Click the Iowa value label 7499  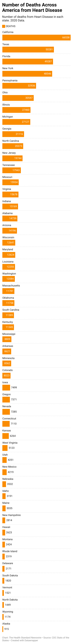[x=14, y=388]
